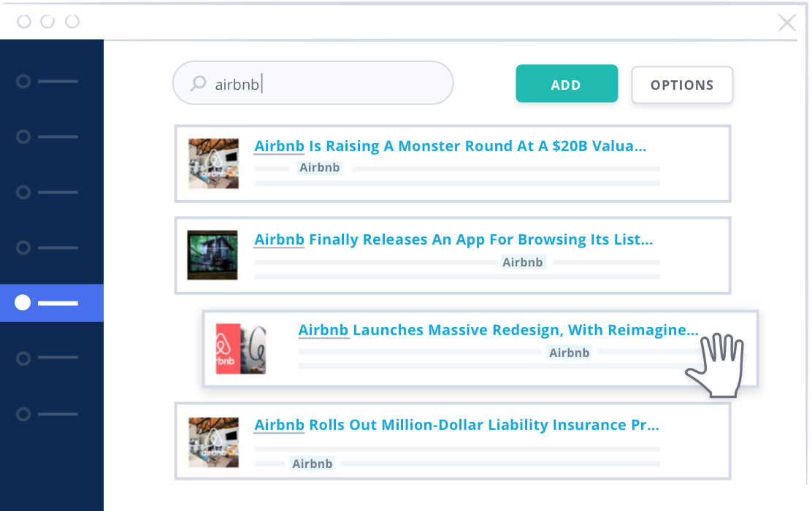Focus the search field containing airbnb
Viewport: 812px width, 511px height.
pyautogui.click(x=313, y=82)
